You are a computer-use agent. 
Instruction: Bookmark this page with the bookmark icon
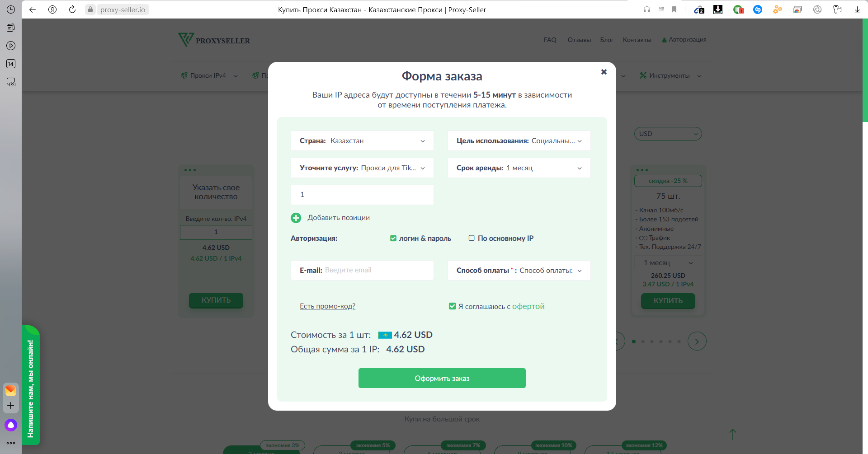pyautogui.click(x=674, y=9)
